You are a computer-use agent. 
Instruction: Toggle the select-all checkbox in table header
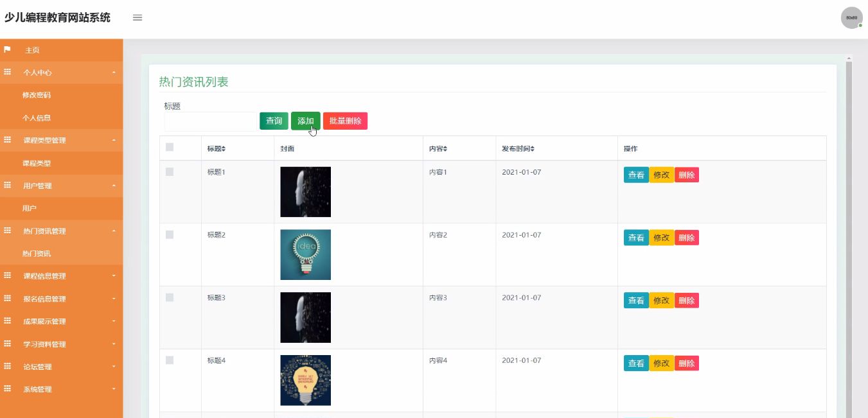pos(170,147)
